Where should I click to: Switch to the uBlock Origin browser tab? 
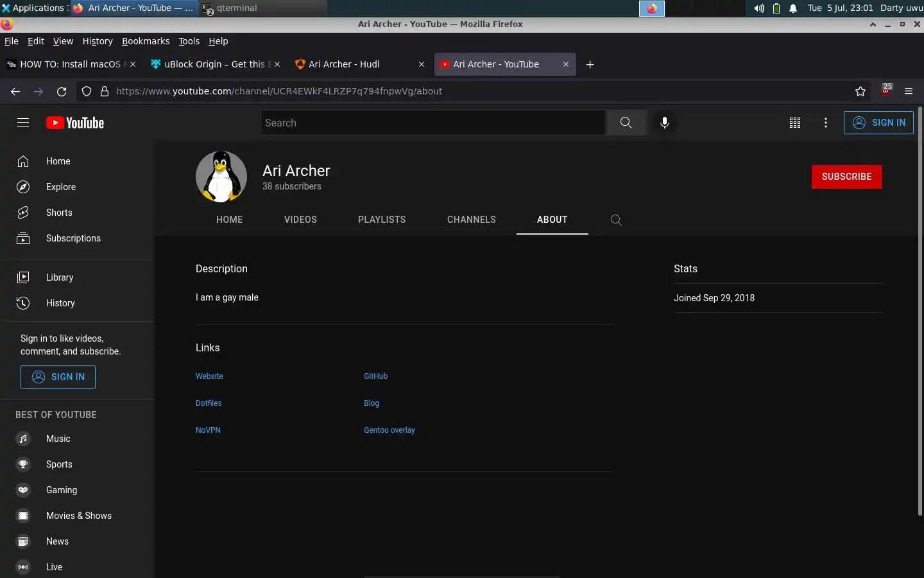215,64
